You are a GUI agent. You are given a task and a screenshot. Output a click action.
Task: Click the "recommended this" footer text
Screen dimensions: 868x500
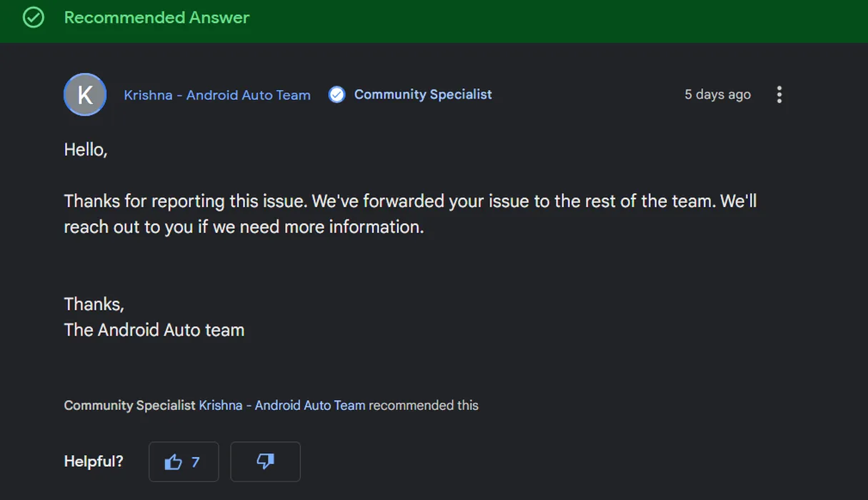click(x=424, y=405)
